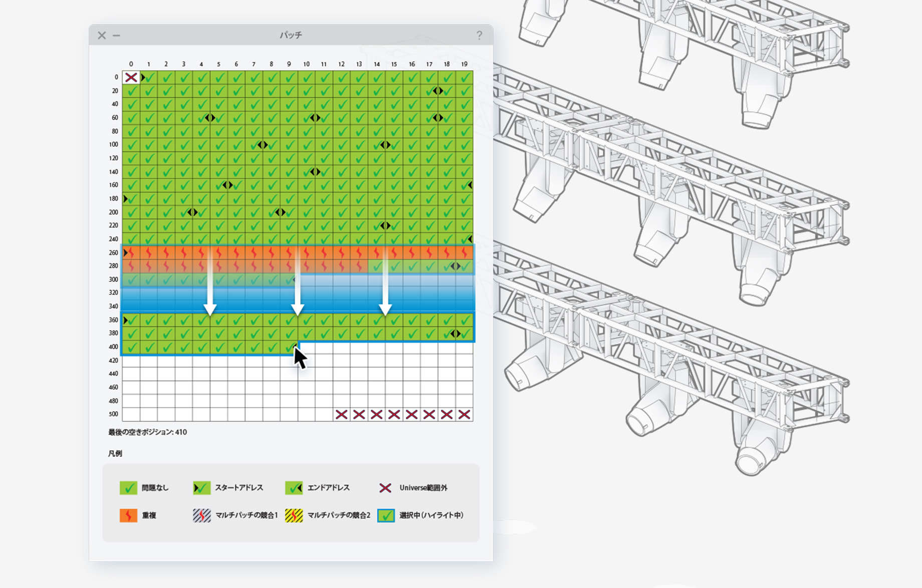Click column header 10 in the patch grid
The height and width of the screenshot is (588, 922).
tap(306, 64)
